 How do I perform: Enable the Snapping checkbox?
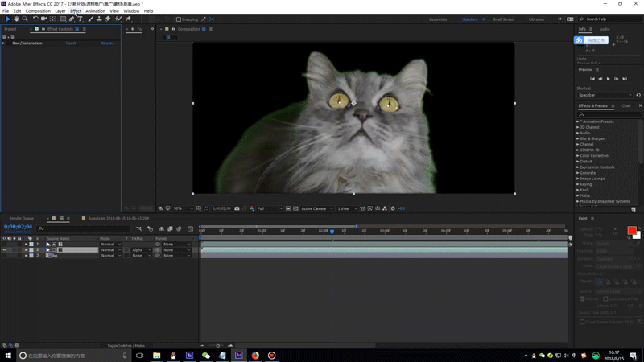(179, 19)
